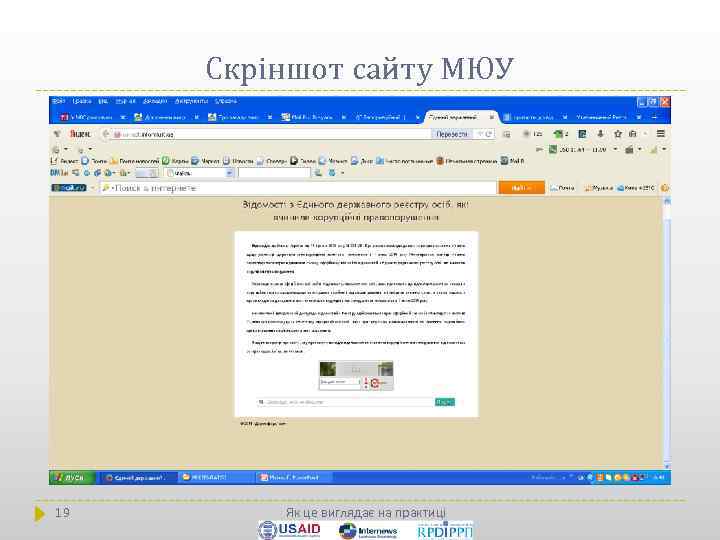The image size is (720, 540).
Task: Click the green search button on page
Action: click(x=444, y=402)
